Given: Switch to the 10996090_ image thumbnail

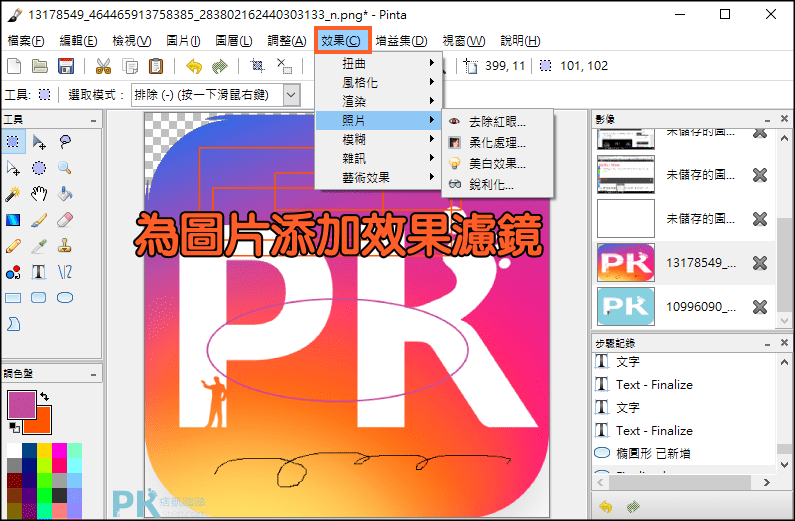Looking at the screenshot, I should click(626, 307).
